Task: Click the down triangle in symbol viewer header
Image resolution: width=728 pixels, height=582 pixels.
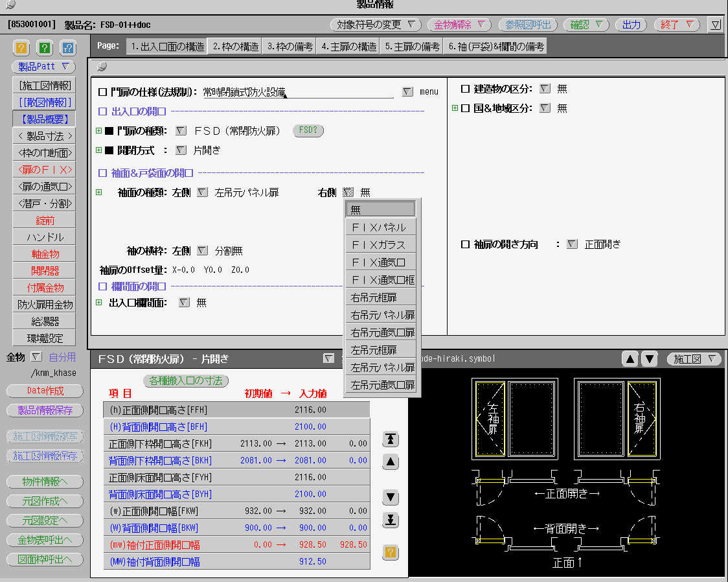Action: coord(650,358)
